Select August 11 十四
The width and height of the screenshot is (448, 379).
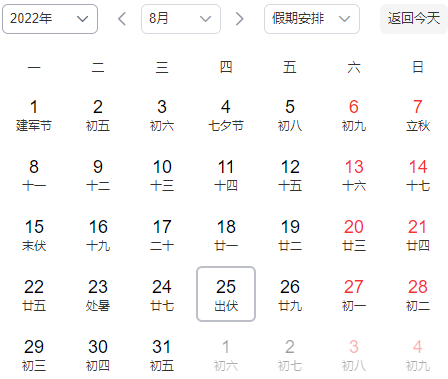point(226,176)
